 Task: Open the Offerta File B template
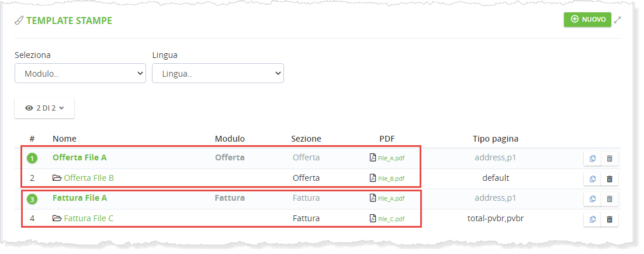pyautogui.click(x=88, y=178)
